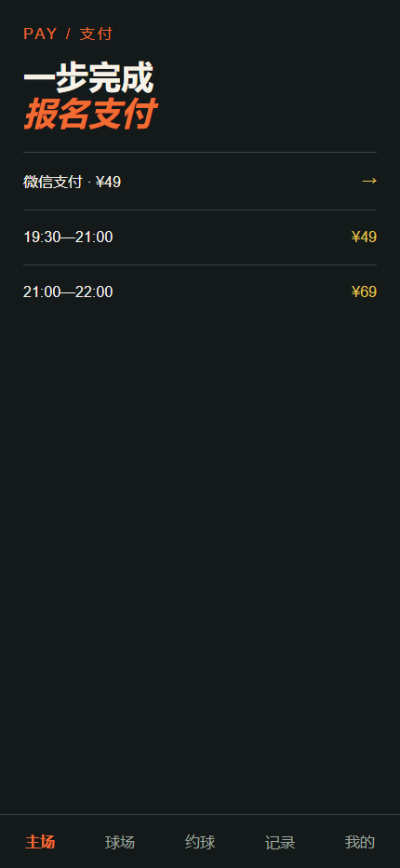
Task: Click the orange 报名支付 heading
Action: (90, 114)
